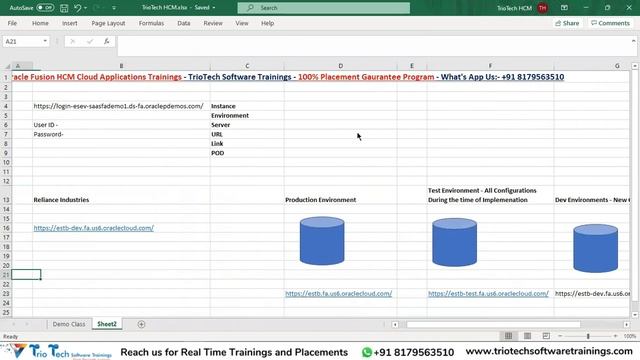The image size is (640, 360).
Task: Select the Sheet2 sheet tab
Action: pyautogui.click(x=107, y=324)
